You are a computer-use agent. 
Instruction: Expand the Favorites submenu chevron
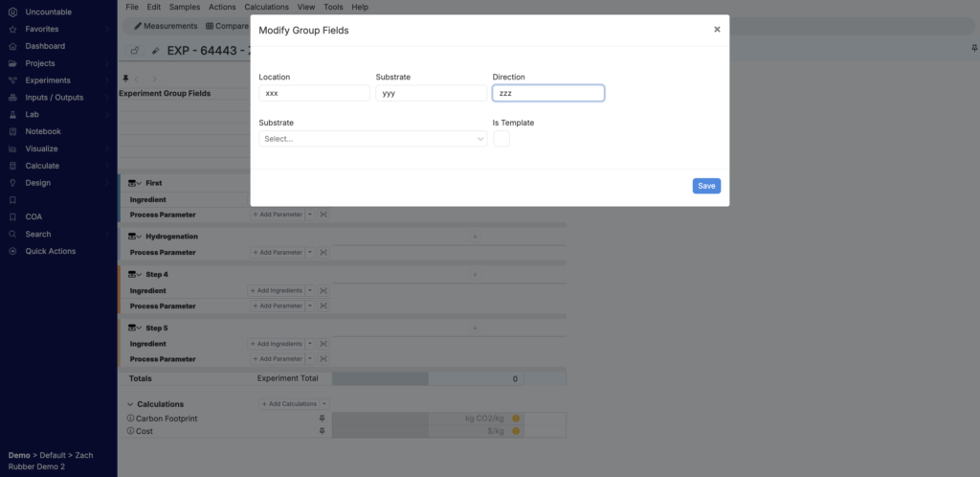pyautogui.click(x=107, y=30)
